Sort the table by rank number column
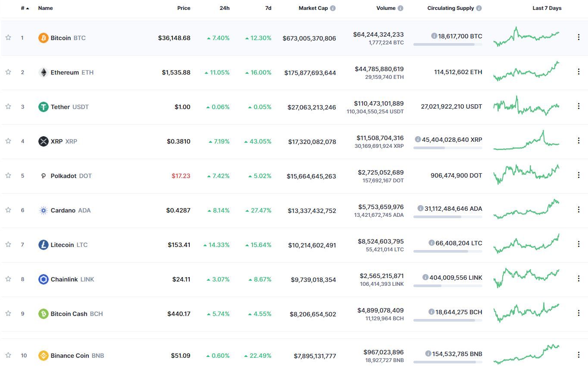 [25, 8]
